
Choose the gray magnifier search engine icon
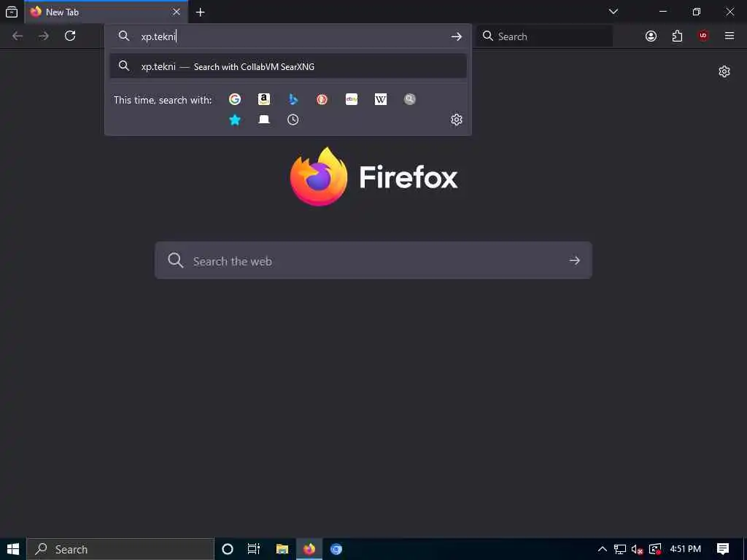[x=410, y=99]
